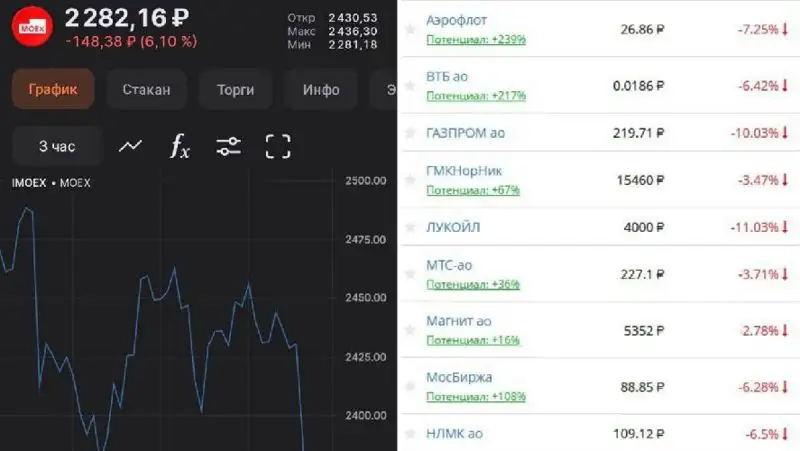Mark МосБиржа as favorite with star
The width and height of the screenshot is (800, 451).
pyautogui.click(x=410, y=387)
